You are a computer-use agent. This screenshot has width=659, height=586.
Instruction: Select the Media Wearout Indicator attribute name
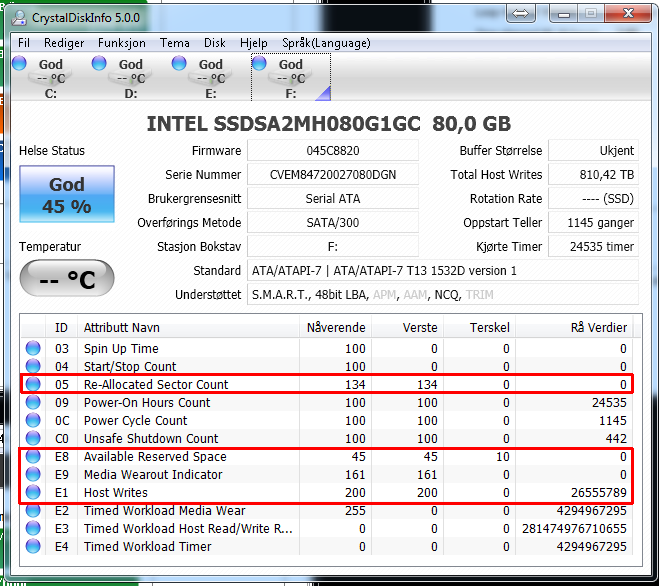coord(153,475)
